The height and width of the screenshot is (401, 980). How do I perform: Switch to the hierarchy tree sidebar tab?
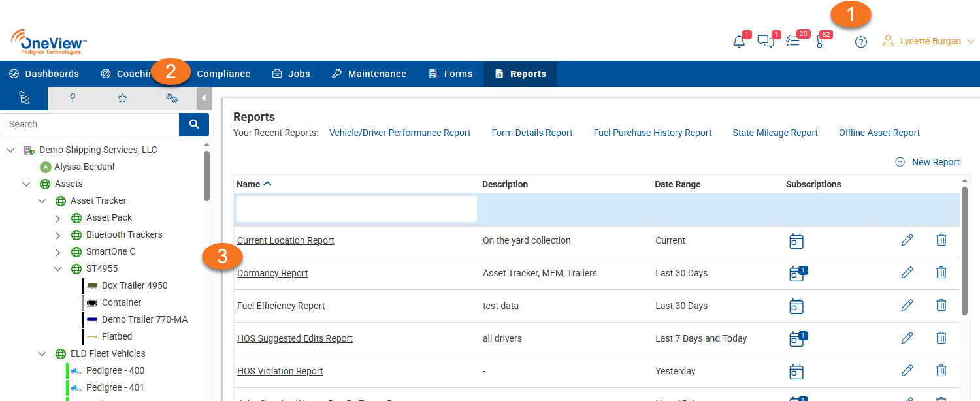[24, 98]
